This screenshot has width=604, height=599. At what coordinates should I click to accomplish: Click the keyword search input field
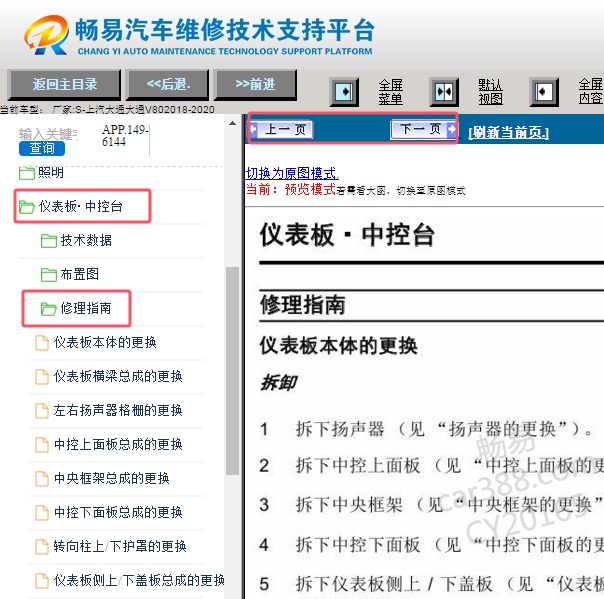tap(48, 134)
